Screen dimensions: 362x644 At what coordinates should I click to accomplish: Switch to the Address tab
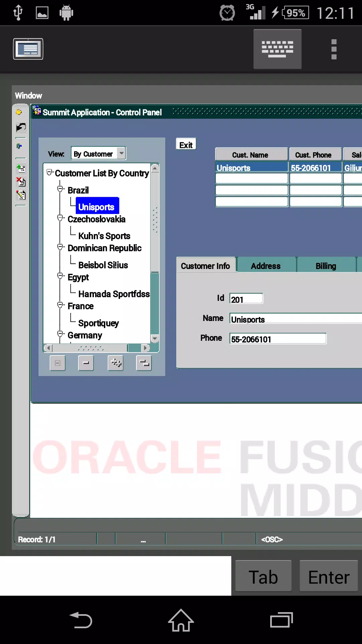(x=266, y=265)
